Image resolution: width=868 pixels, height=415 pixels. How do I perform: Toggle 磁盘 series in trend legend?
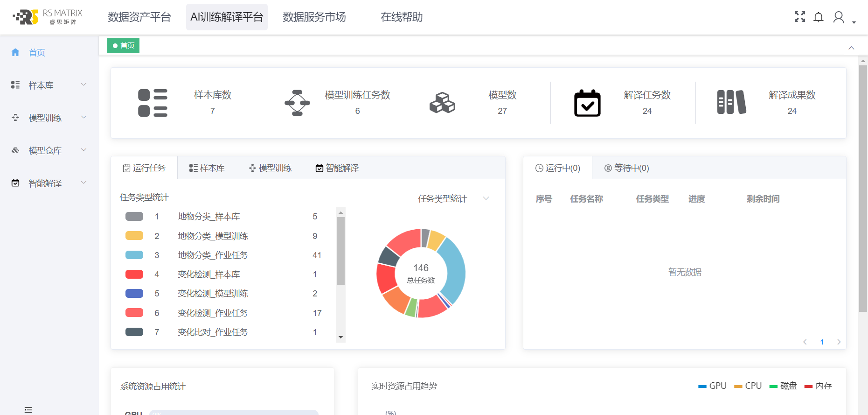783,386
